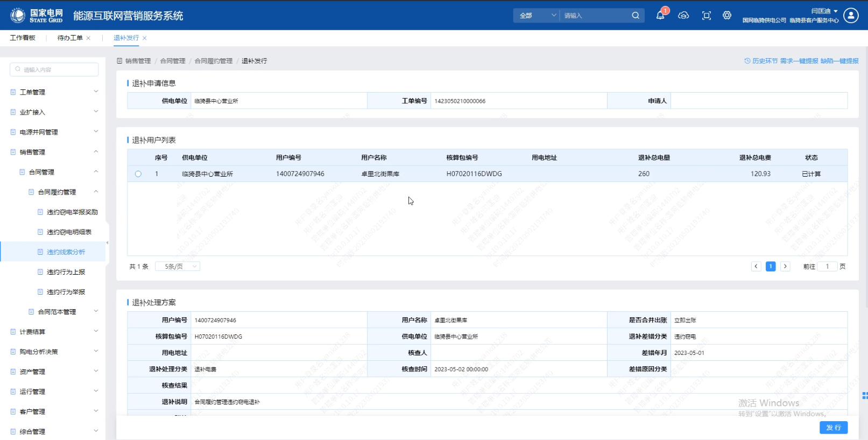868x440 pixels.
Task: Go to the next page arrow
Action: pyautogui.click(x=785, y=267)
